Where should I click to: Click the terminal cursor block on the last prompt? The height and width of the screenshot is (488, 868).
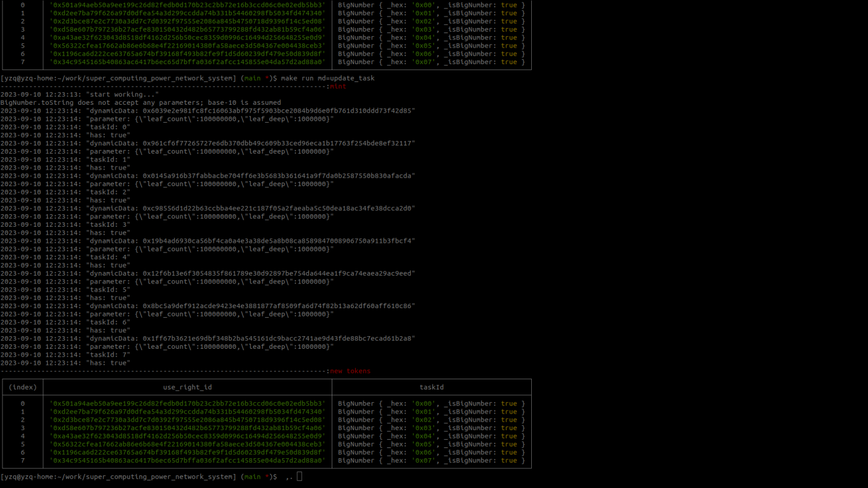point(300,477)
